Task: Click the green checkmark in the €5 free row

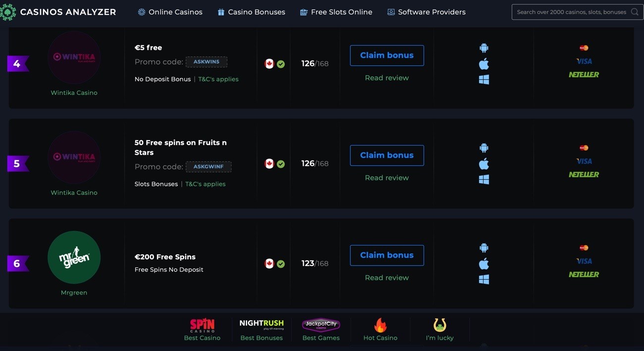Action: tap(281, 64)
